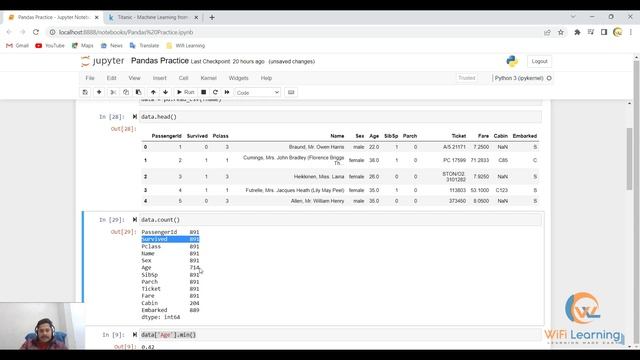Click the Last Checkpoint 20 hours ago text
Image resolution: width=640 pixels, height=360 pixels.
(227, 62)
